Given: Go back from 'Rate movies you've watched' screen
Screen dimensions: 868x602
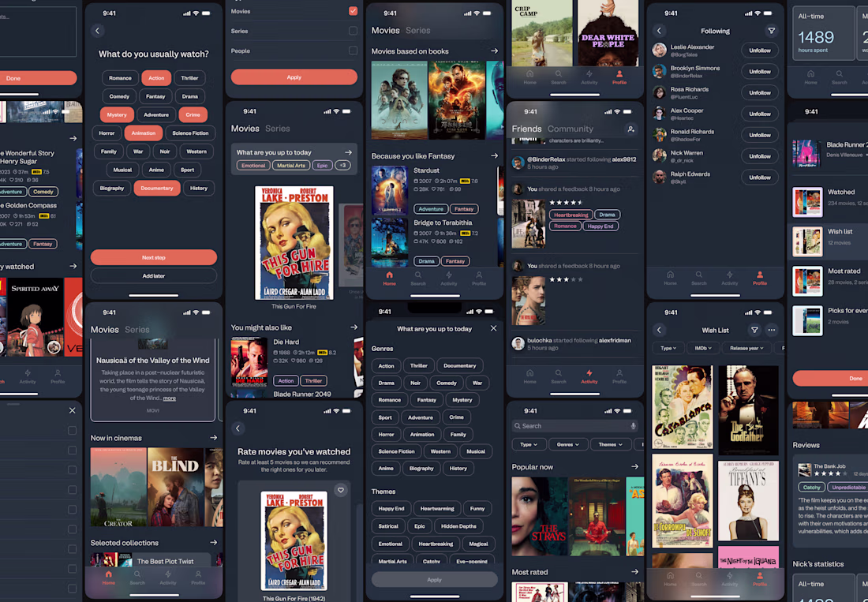Looking at the screenshot, I should (238, 428).
